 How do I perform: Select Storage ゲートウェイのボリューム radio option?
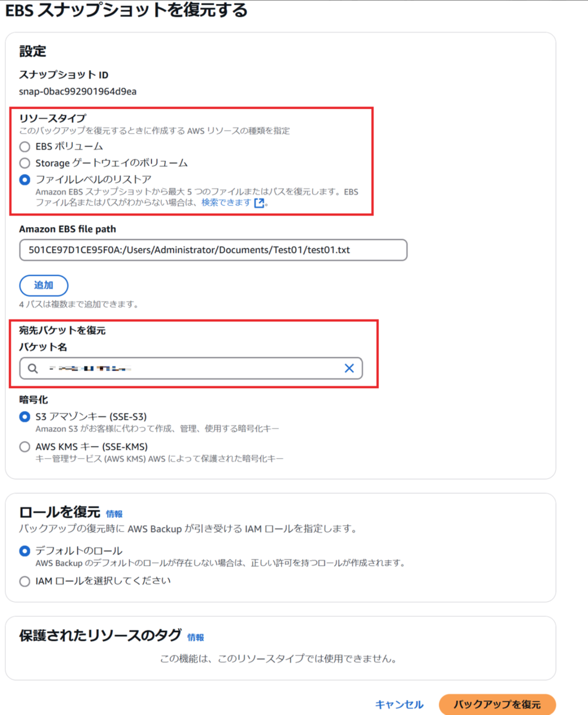[24, 163]
